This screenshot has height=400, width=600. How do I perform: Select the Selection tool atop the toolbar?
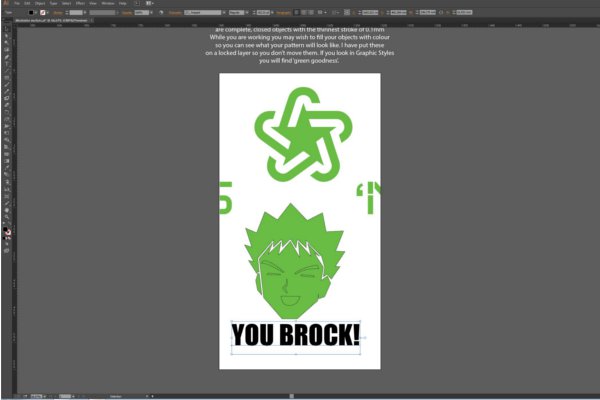[x=7, y=29]
